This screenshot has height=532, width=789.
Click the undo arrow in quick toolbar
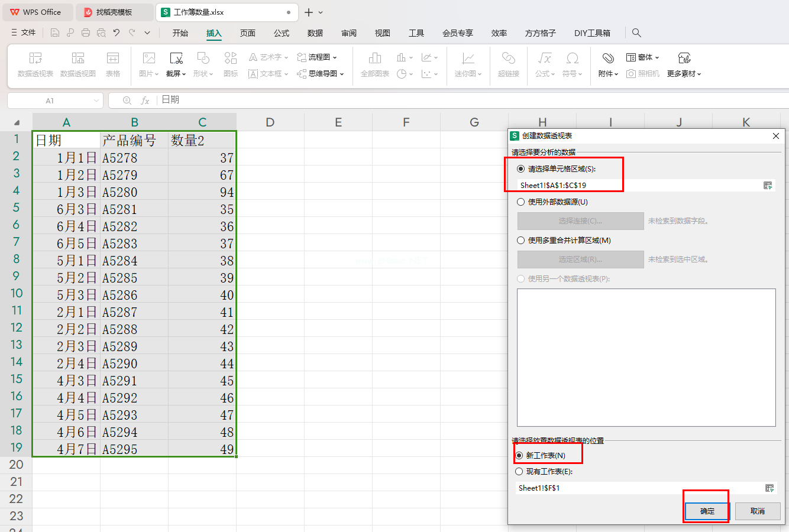point(117,33)
